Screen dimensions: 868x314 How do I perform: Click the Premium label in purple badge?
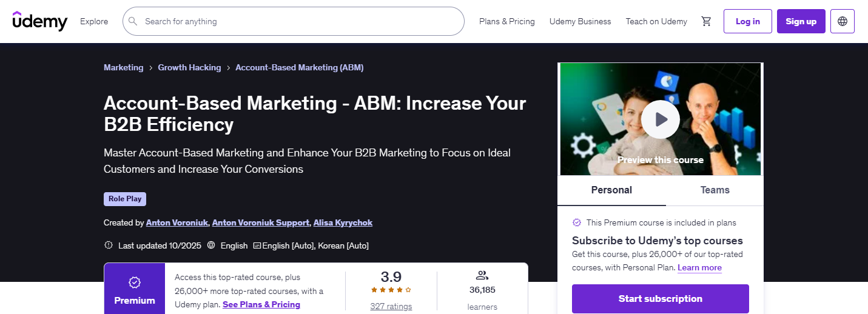(135, 301)
